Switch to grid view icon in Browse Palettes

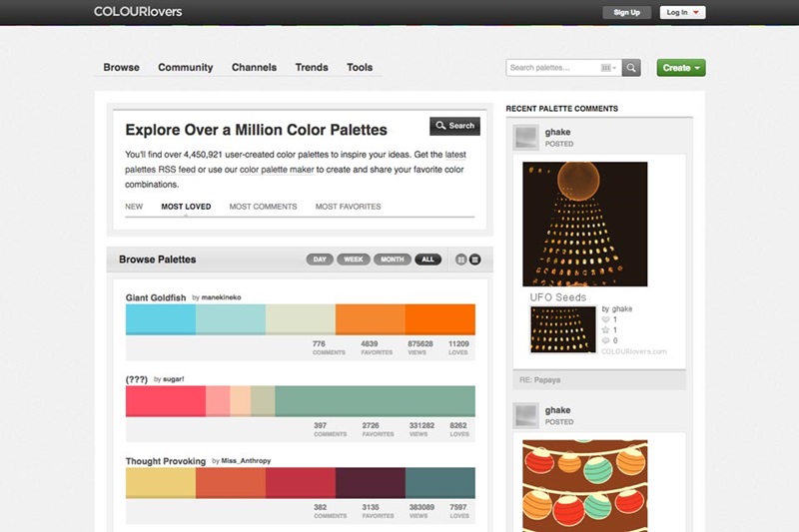tap(460, 260)
